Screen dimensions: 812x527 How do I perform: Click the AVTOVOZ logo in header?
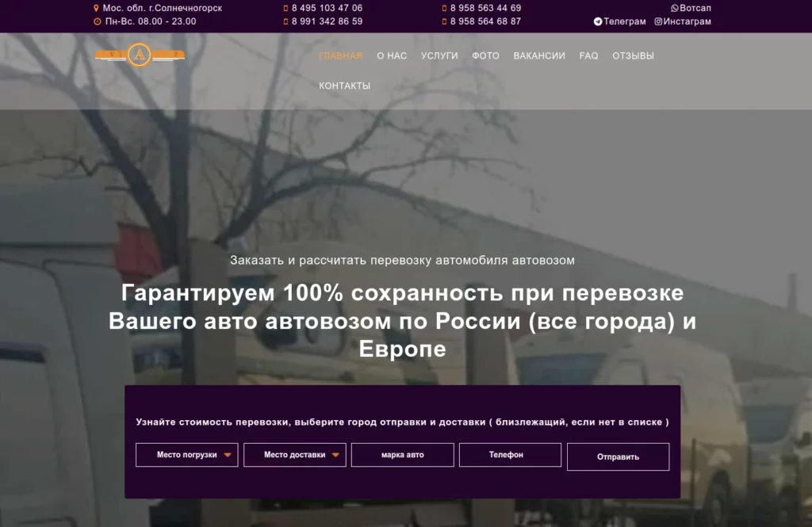coord(140,55)
